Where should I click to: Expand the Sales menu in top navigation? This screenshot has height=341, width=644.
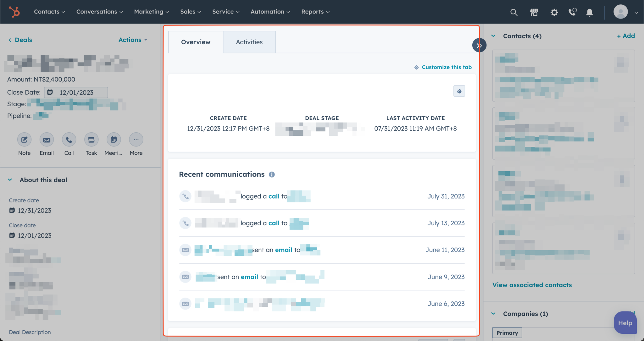[190, 12]
